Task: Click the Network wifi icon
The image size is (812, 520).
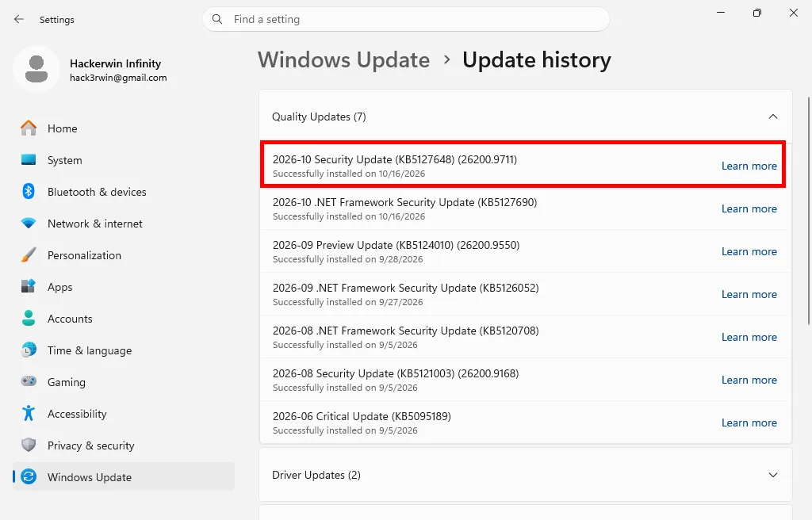Action: 29,224
